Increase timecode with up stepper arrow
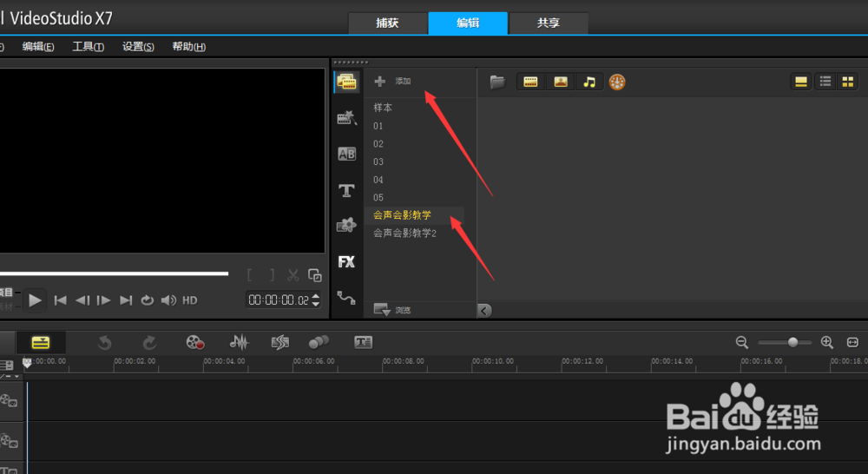The image size is (868, 474). pyautogui.click(x=316, y=296)
